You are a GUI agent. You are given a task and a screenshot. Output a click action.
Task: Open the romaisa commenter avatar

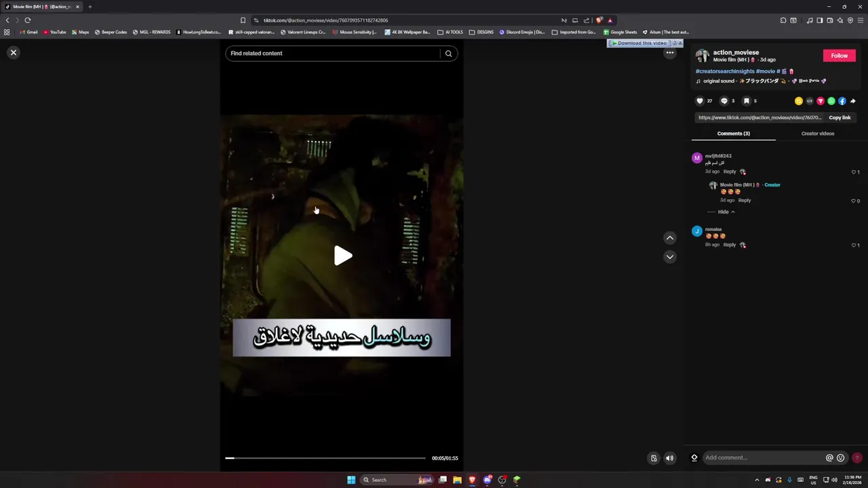697,231
